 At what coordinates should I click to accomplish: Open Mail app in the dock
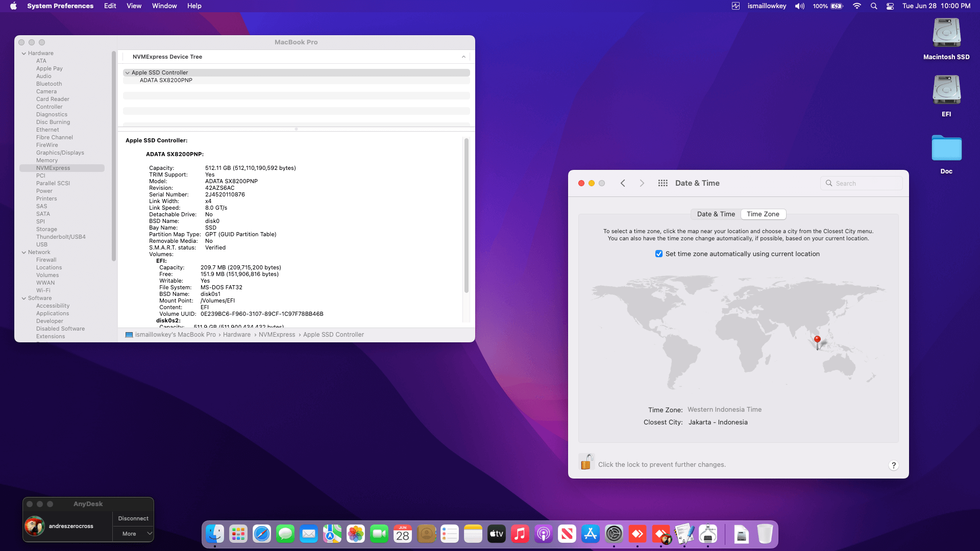click(x=309, y=534)
